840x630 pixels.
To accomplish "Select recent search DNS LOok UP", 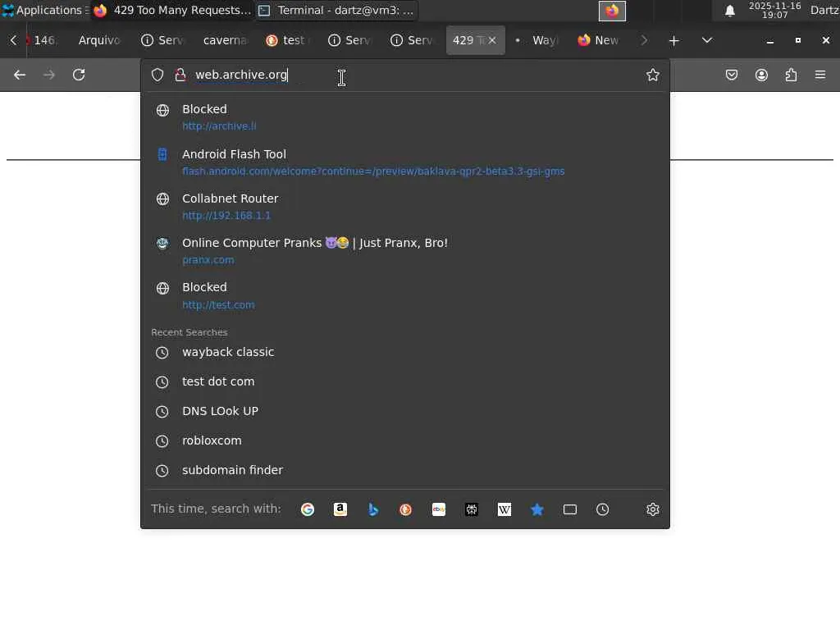I will [x=405, y=412].
